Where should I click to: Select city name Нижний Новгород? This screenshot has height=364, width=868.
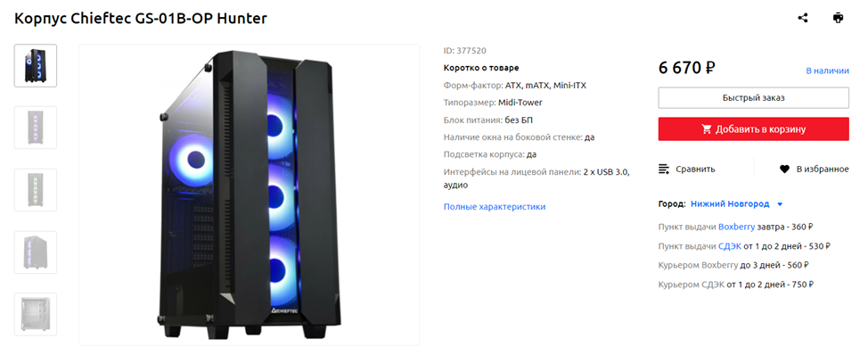point(730,204)
